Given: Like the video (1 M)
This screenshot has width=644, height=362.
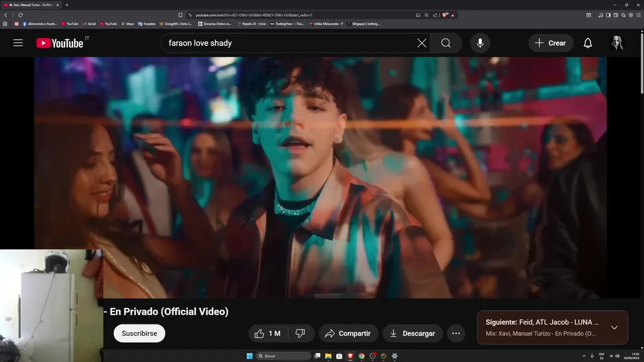Looking at the screenshot, I should tap(268, 333).
